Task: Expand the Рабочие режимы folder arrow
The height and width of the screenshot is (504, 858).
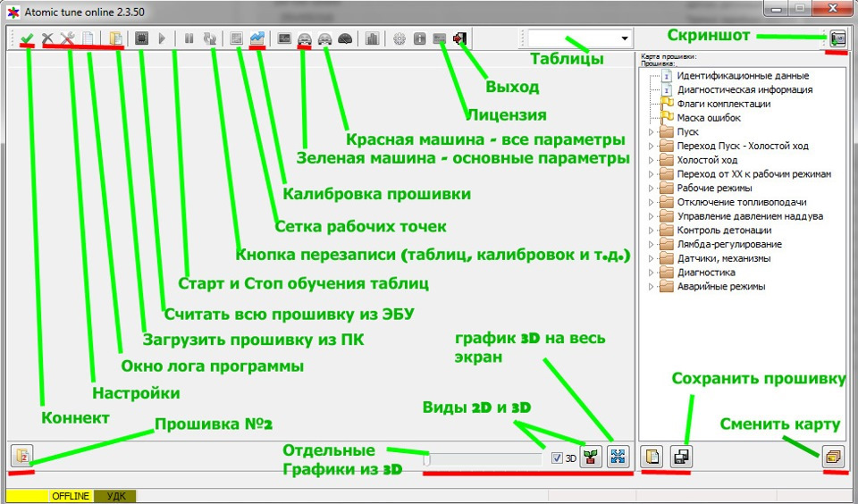Action: 651,189
